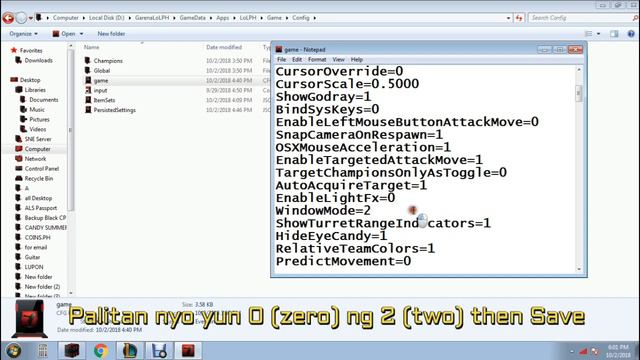This screenshot has width=640, height=360.
Task: Sort by the Name column header
Action: [x=91, y=47]
